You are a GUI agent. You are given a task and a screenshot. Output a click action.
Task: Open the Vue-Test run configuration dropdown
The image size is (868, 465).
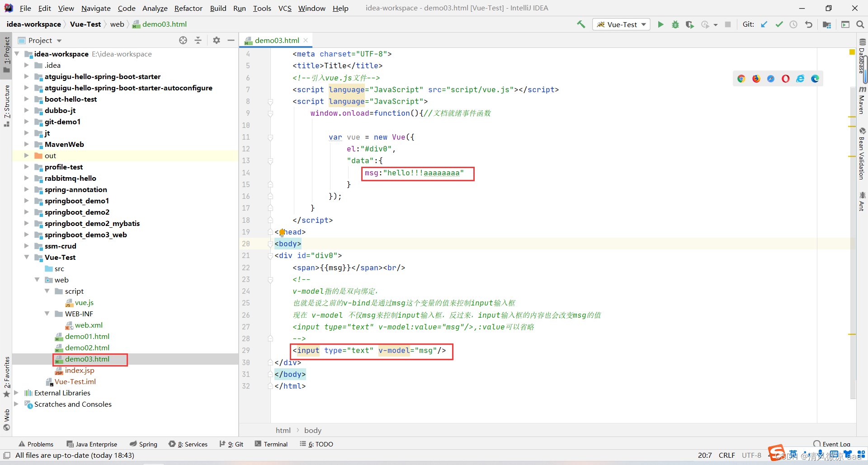621,24
